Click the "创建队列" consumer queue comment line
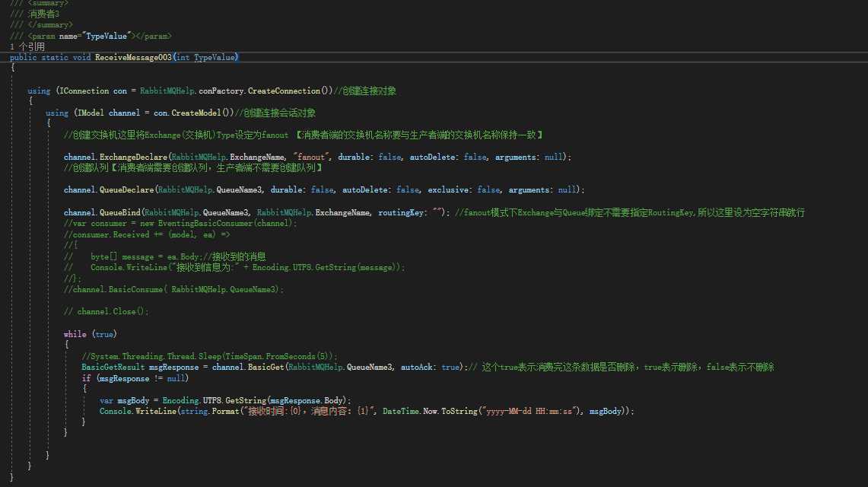This screenshot has width=868, height=487. pos(193,167)
